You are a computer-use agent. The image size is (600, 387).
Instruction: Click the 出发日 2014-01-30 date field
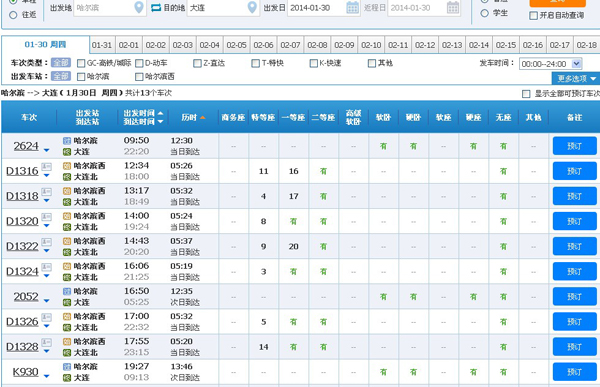click(324, 8)
